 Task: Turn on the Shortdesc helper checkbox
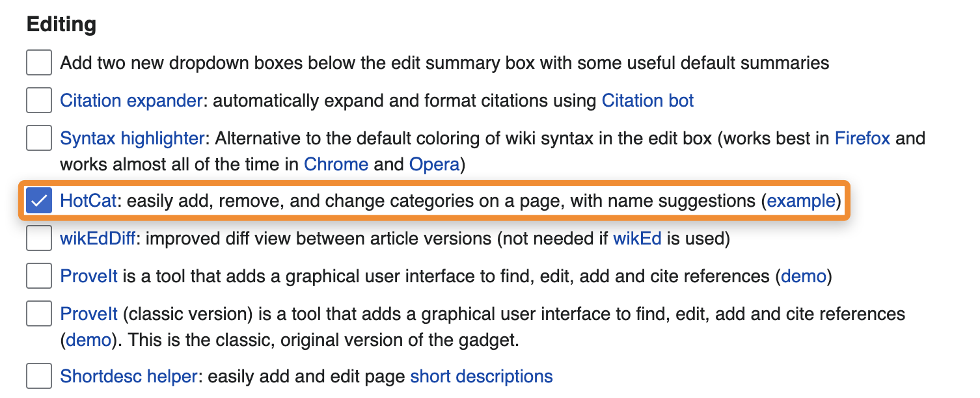39,377
